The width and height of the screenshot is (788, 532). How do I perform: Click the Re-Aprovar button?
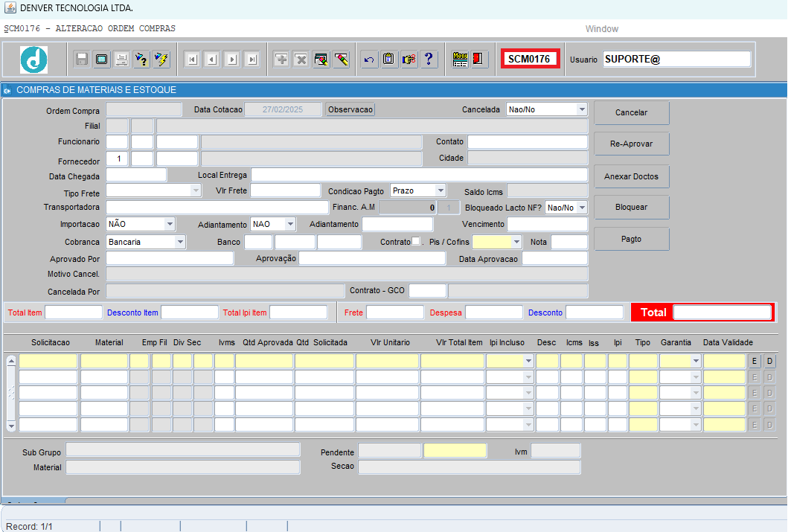(631, 144)
